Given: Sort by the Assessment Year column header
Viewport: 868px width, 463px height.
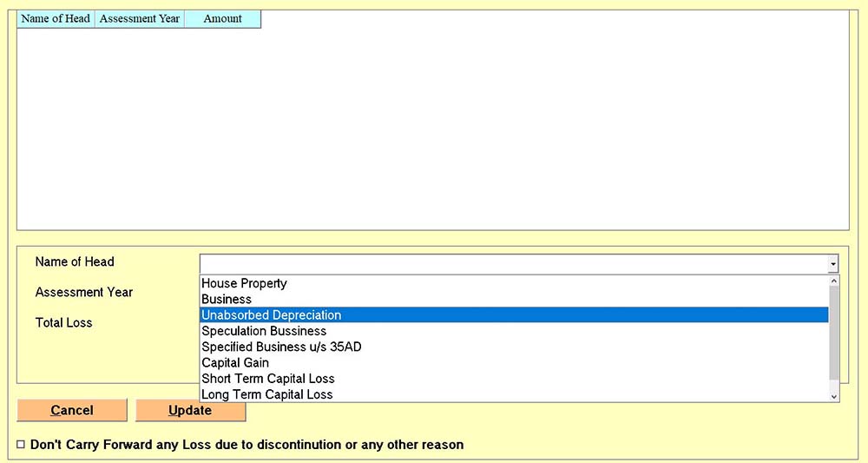Looking at the screenshot, I should click(139, 18).
